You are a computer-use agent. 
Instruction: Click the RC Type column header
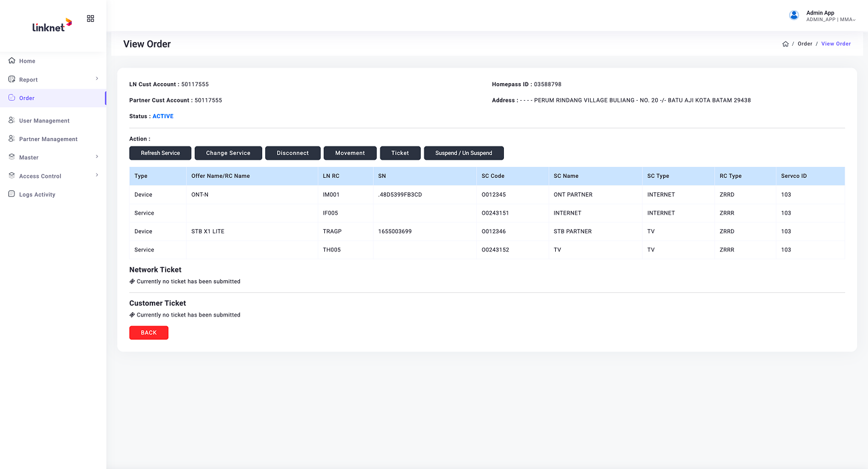746,176
